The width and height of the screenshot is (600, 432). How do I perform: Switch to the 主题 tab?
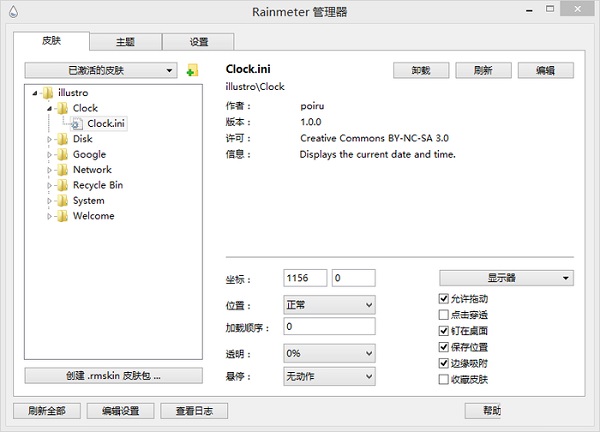126,42
